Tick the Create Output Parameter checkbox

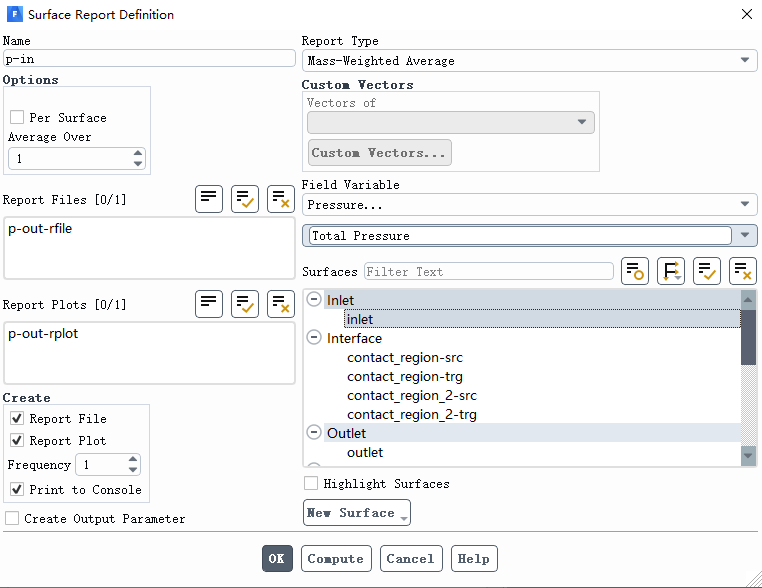point(12,518)
